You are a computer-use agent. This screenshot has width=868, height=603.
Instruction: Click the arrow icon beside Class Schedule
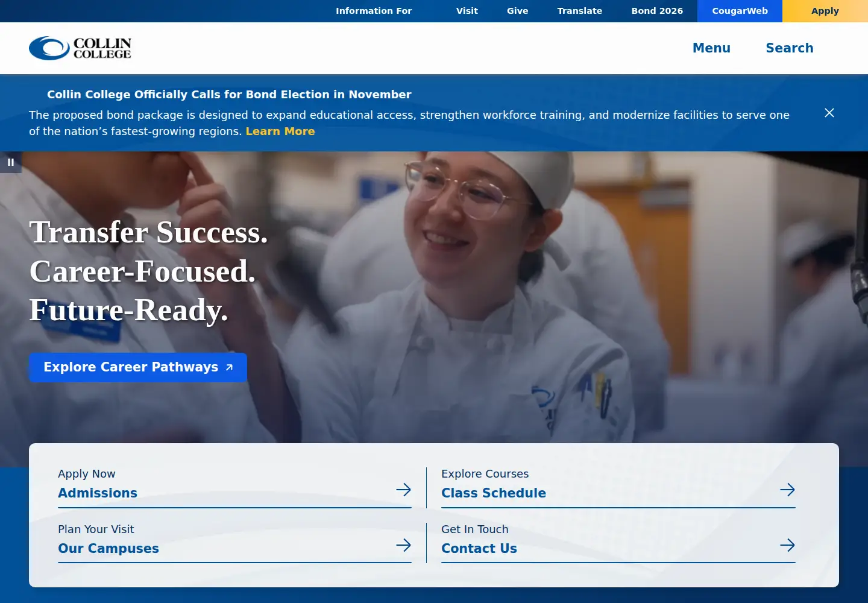[x=787, y=490]
